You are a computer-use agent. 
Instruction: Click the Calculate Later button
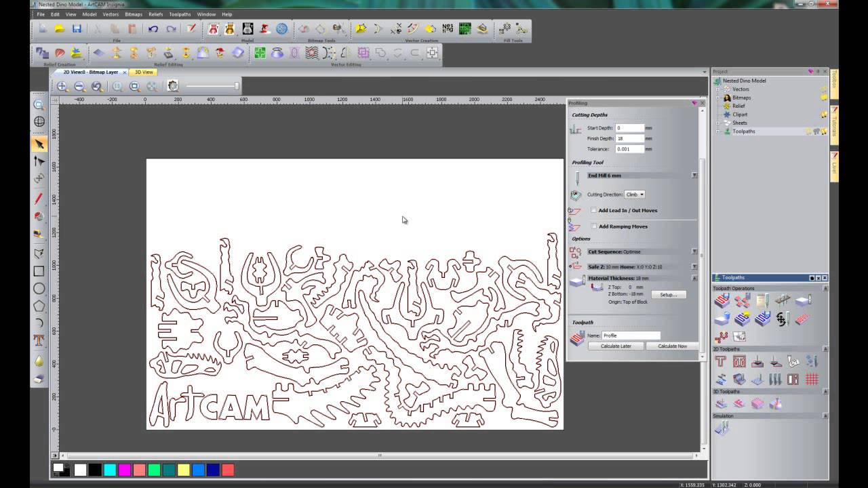(616, 346)
